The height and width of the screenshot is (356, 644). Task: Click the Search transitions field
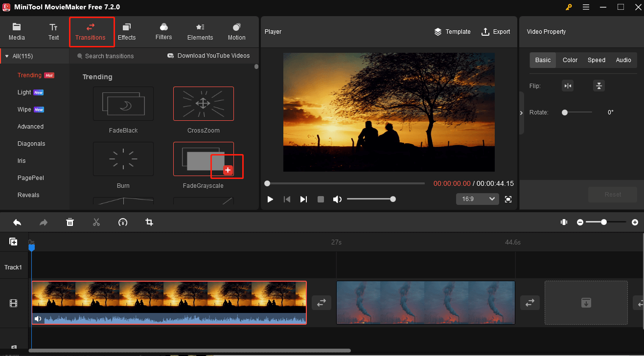(109, 56)
